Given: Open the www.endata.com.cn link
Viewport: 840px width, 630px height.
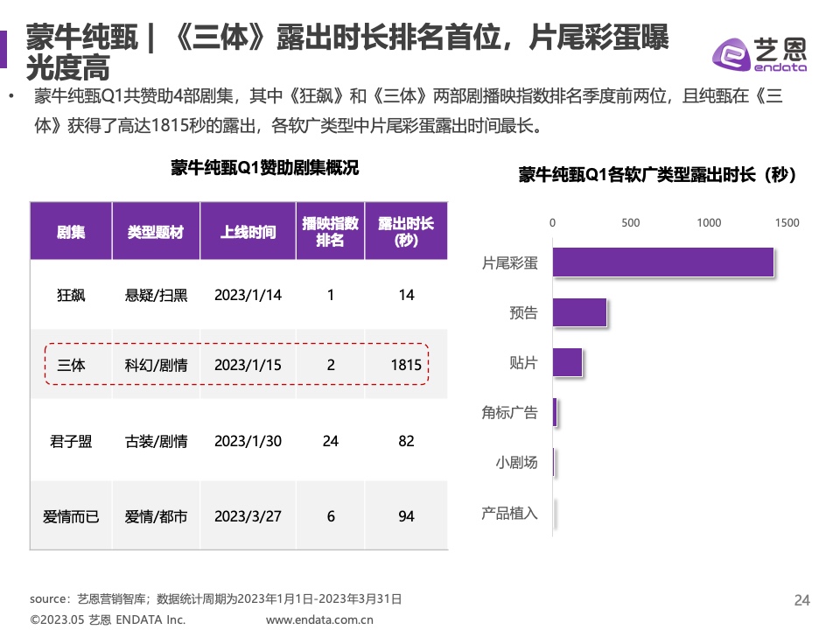Looking at the screenshot, I should tap(319, 619).
